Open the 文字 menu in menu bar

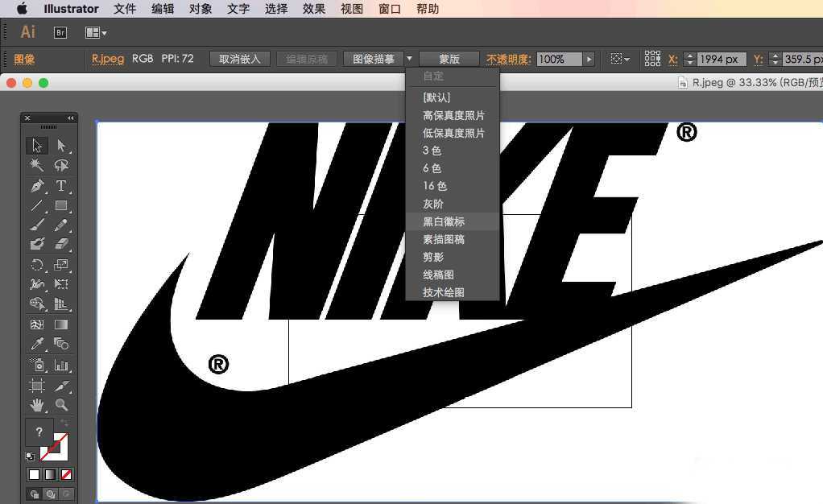click(238, 9)
